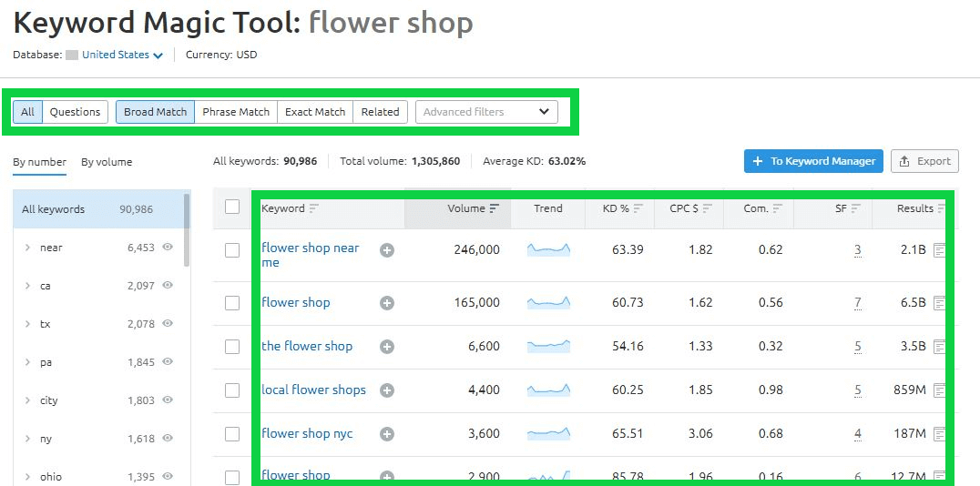Sort by Keyword column sort icon

[x=313, y=208]
